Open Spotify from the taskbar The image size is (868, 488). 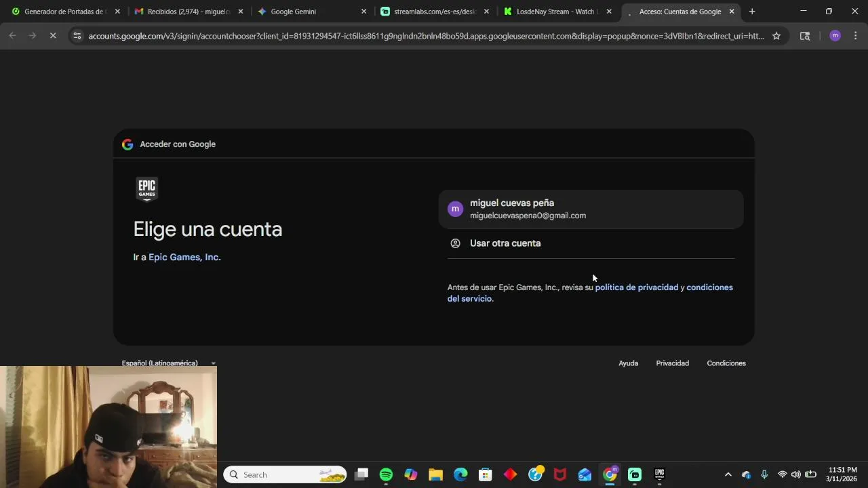pyautogui.click(x=386, y=474)
